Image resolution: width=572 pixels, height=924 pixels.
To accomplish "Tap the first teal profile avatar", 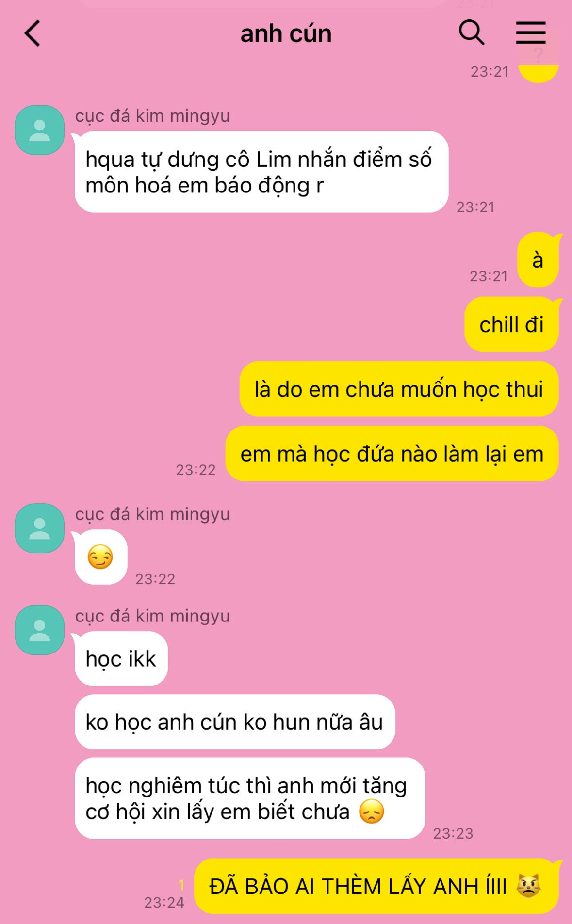I will tap(40, 130).
